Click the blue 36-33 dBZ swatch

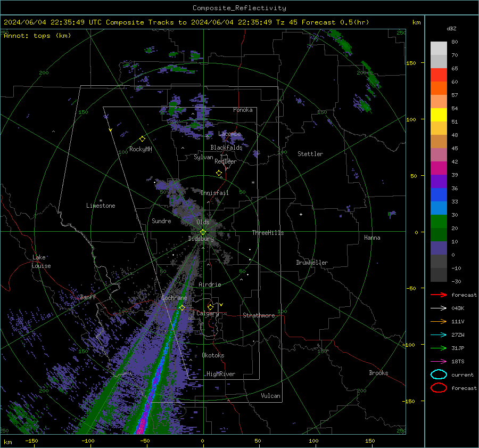click(x=439, y=195)
